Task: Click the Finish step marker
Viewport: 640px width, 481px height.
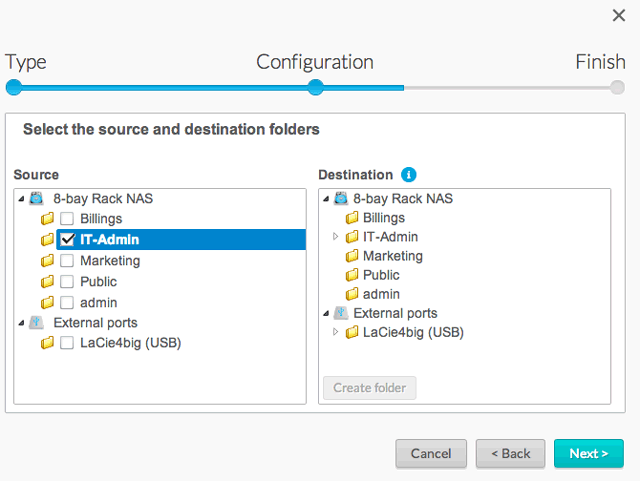Action: 617,87
